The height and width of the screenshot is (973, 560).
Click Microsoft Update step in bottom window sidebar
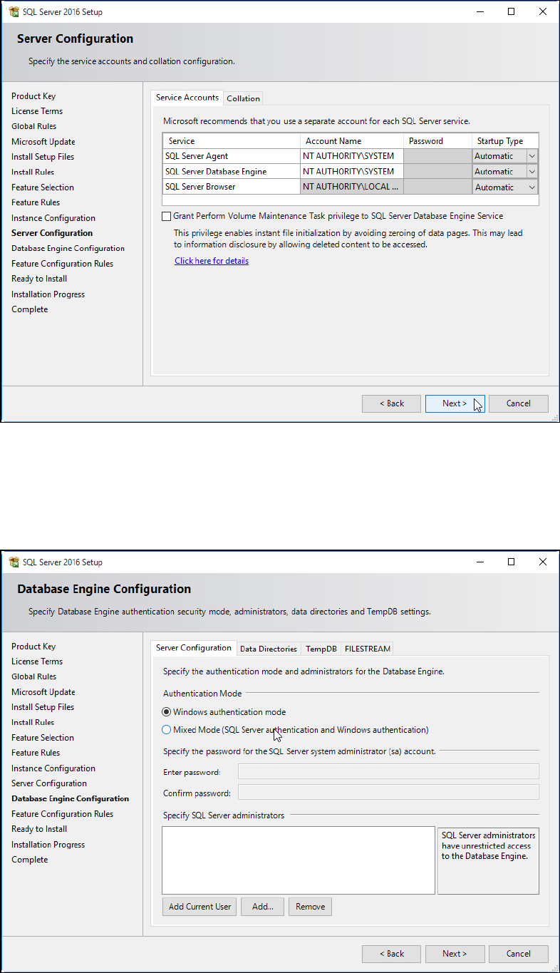coord(43,692)
